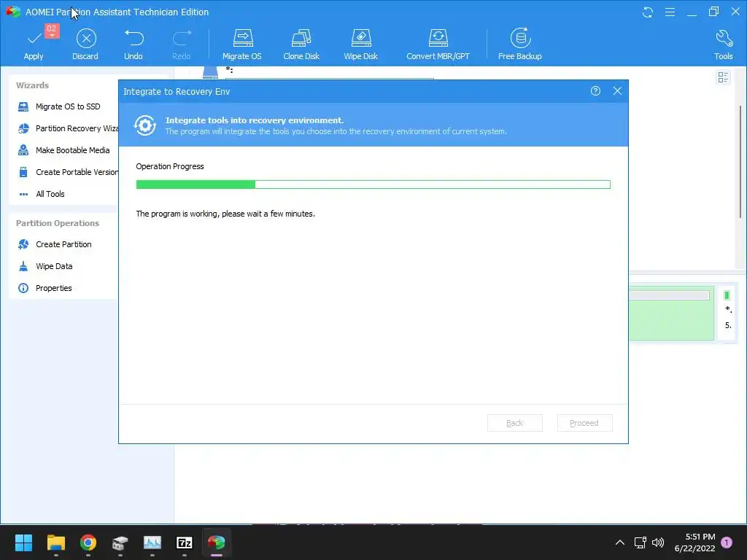Open 7-Zip from the taskbar
Viewport: 747px width, 560px height.
[185, 542]
